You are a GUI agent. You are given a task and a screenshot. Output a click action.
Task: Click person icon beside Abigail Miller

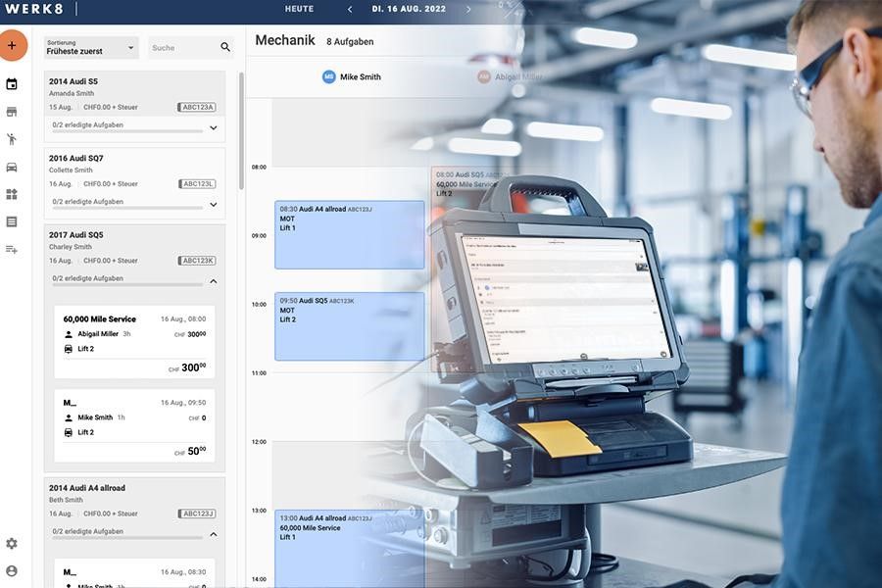point(69,334)
